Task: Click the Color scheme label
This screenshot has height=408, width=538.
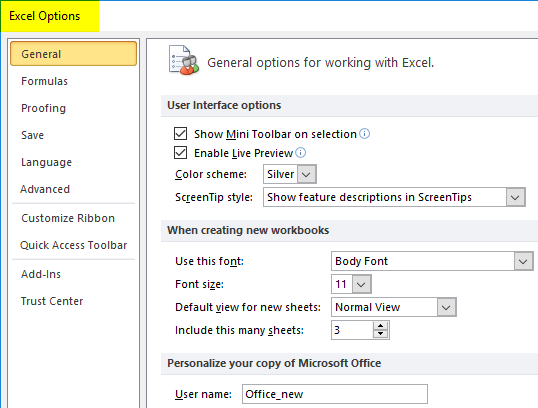Action: pyautogui.click(x=211, y=174)
